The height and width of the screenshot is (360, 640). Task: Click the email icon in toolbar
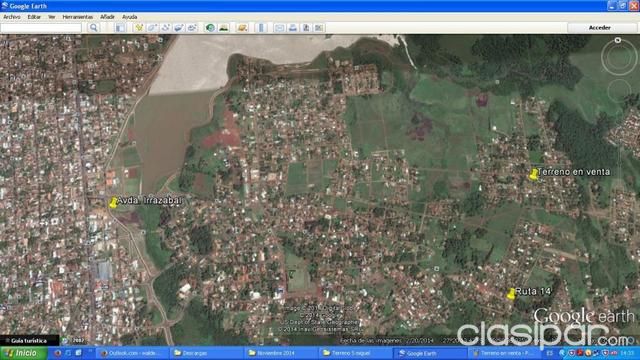pyautogui.click(x=280, y=27)
